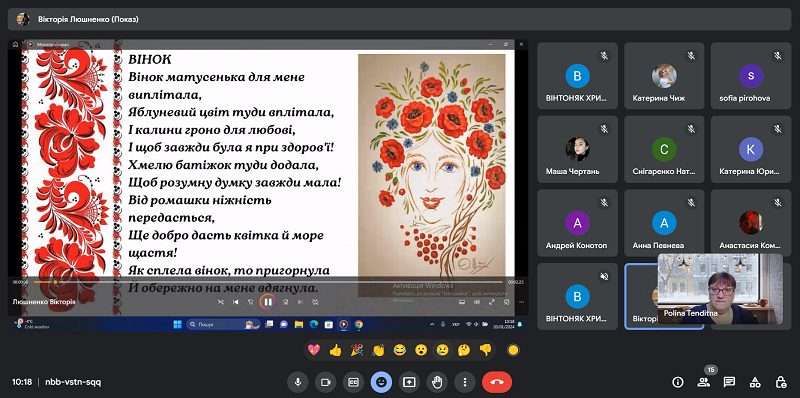Collapse the emoji reactions panel button
Screen dimensions: 800x398
click(381, 382)
